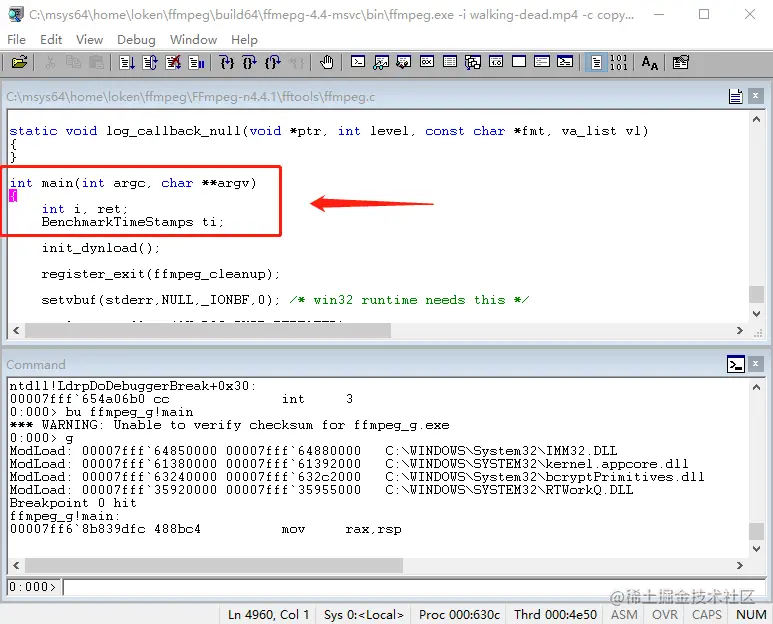Click the 'init_dynload();' source line
The image size is (773, 624).
pos(101,248)
